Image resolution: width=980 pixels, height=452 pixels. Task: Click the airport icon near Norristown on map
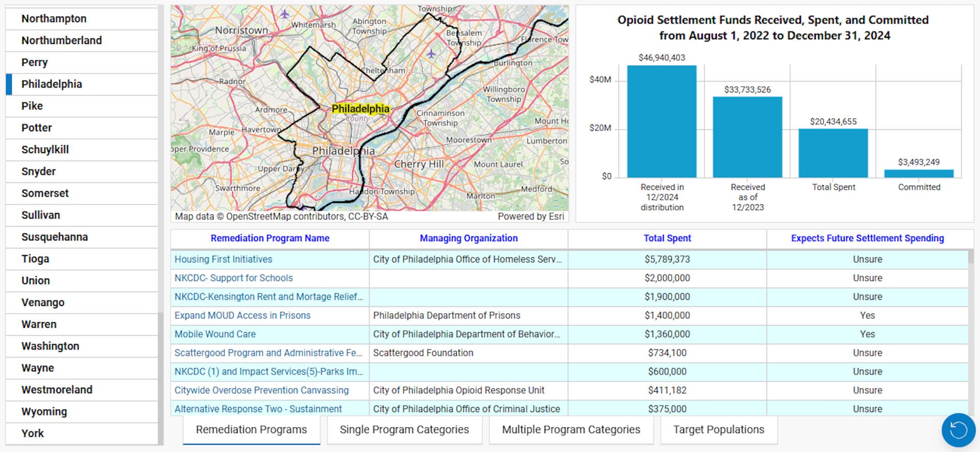pyautogui.click(x=284, y=14)
